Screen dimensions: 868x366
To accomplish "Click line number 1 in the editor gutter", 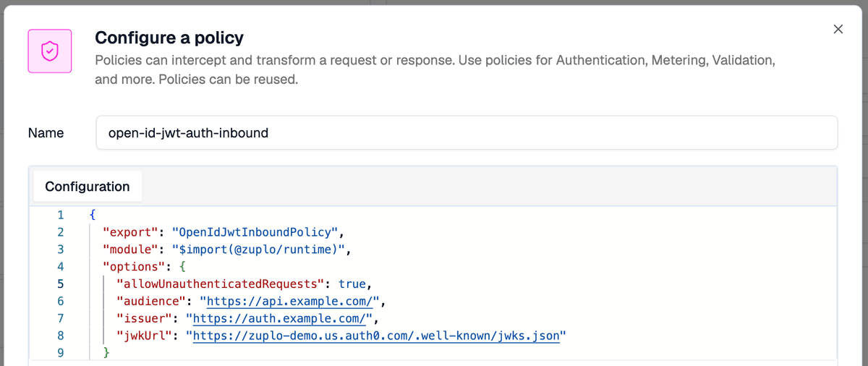I will (x=61, y=215).
